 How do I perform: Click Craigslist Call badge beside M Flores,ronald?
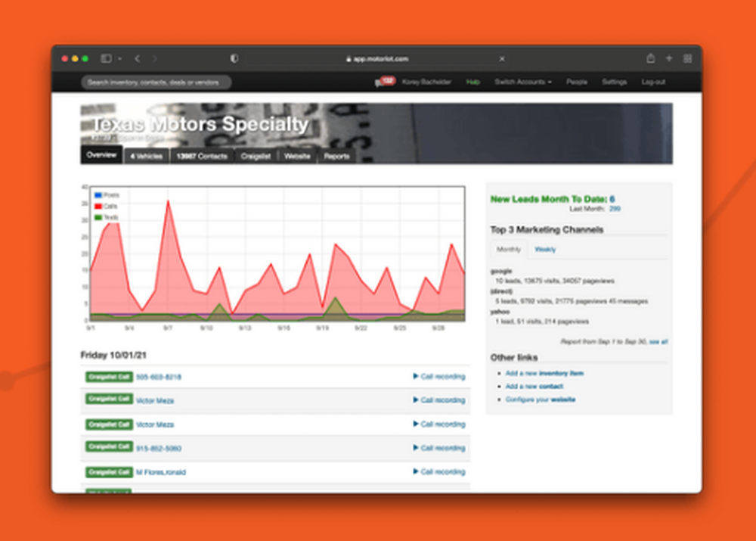(x=109, y=472)
